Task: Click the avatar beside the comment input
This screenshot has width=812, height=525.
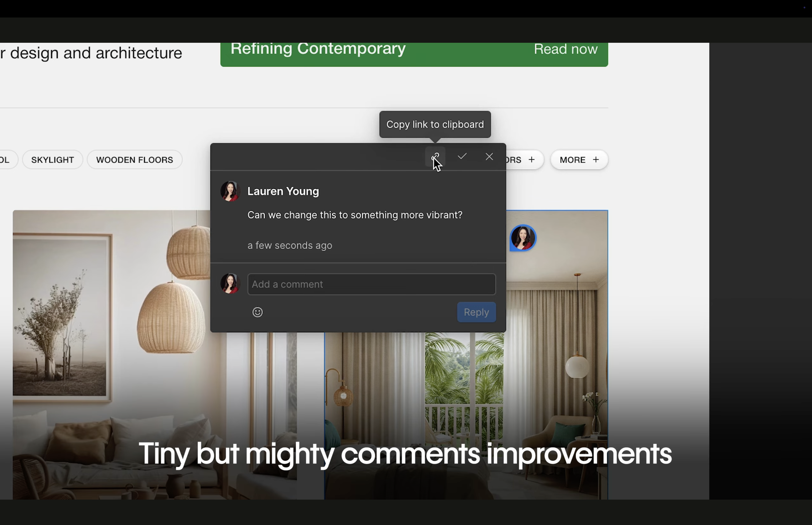Action: pyautogui.click(x=230, y=284)
